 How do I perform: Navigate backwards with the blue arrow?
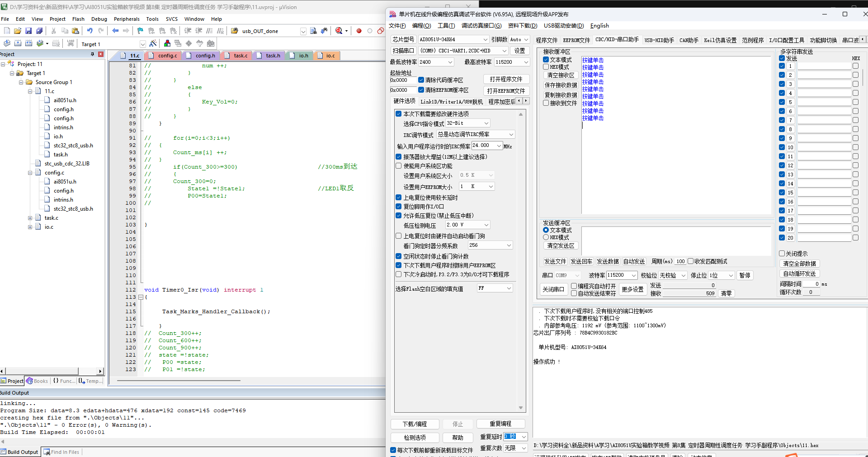[x=115, y=31]
